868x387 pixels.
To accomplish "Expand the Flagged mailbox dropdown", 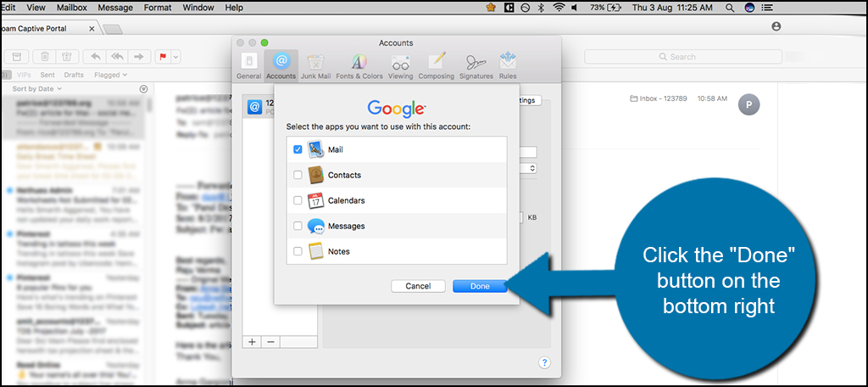I will pyautogui.click(x=111, y=75).
